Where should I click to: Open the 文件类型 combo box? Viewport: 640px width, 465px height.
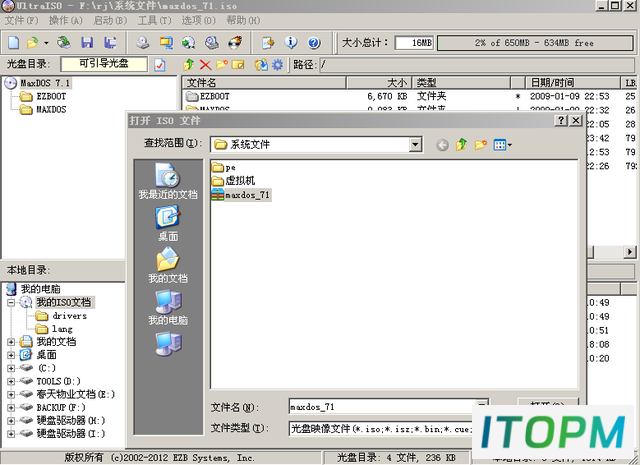(382, 429)
